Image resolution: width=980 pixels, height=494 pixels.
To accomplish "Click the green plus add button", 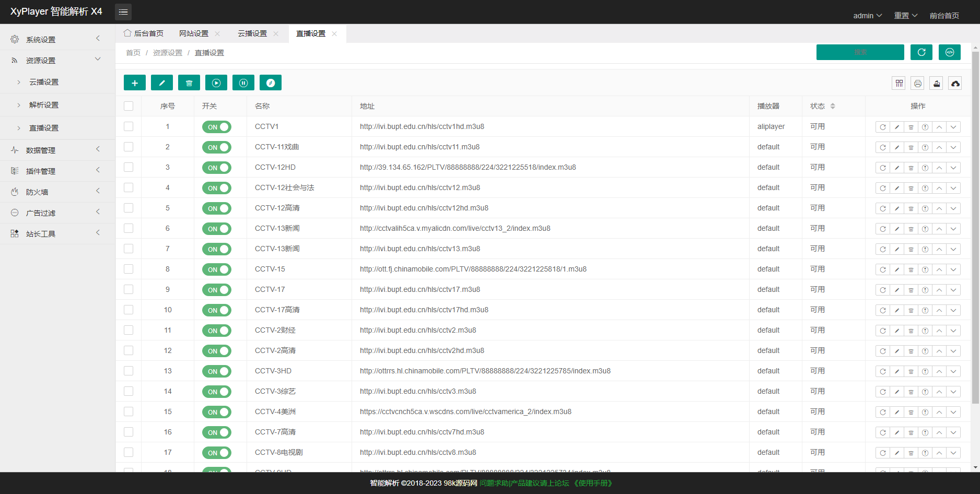I will pos(135,83).
